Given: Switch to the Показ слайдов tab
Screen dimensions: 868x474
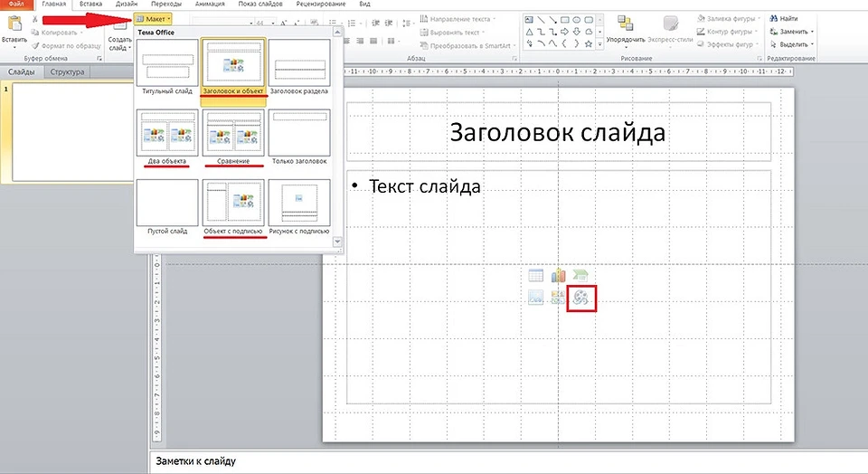Looking at the screenshot, I should (260, 4).
